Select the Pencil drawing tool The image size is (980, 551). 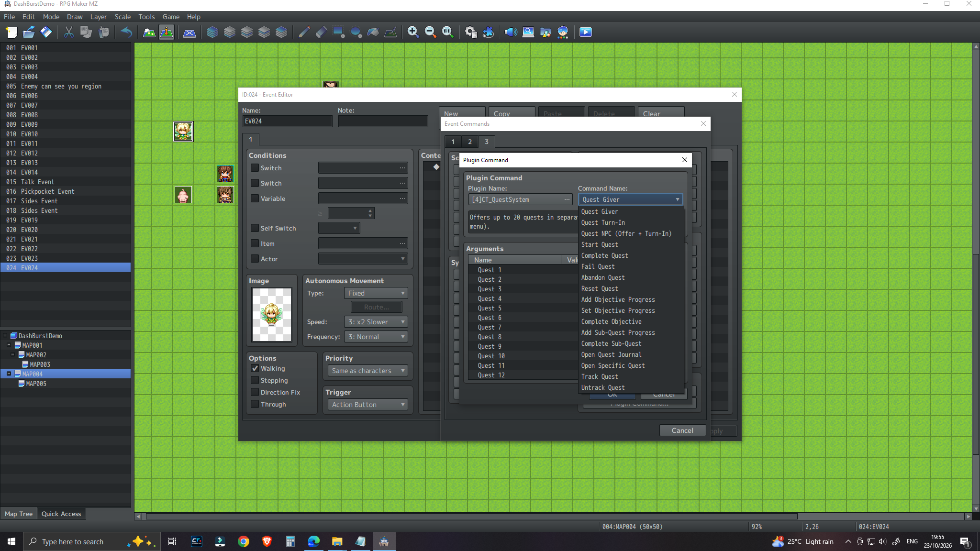pos(304,32)
